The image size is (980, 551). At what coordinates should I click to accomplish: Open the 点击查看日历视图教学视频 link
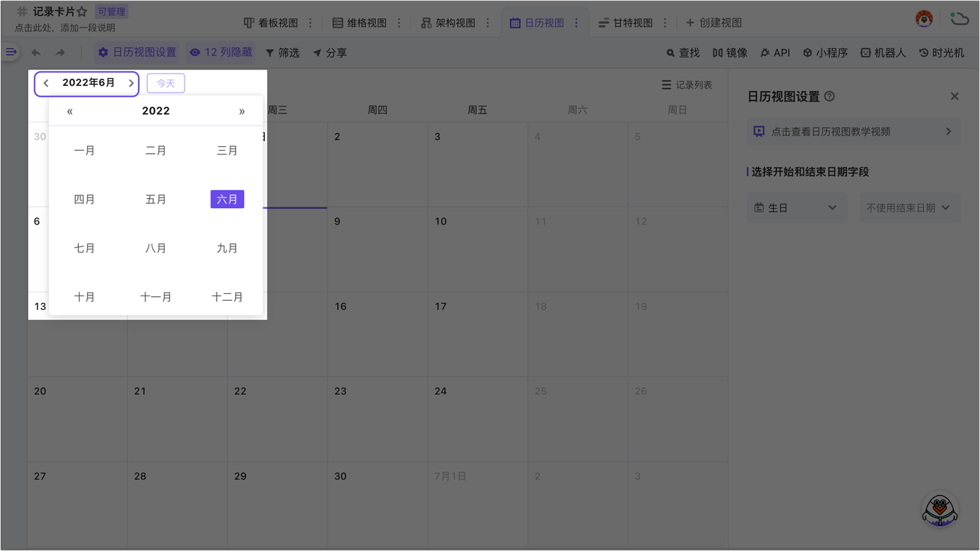pos(853,132)
